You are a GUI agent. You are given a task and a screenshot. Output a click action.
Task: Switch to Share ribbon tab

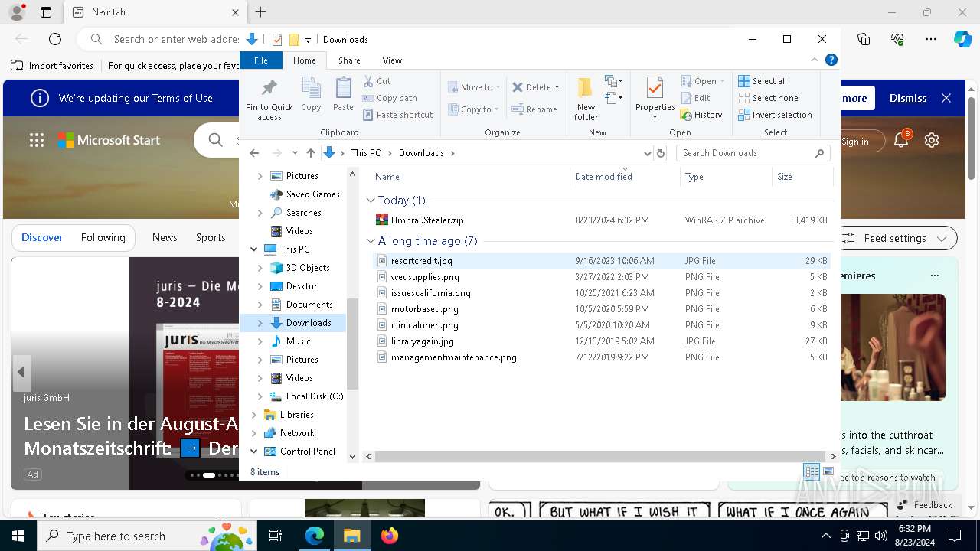pos(349,60)
